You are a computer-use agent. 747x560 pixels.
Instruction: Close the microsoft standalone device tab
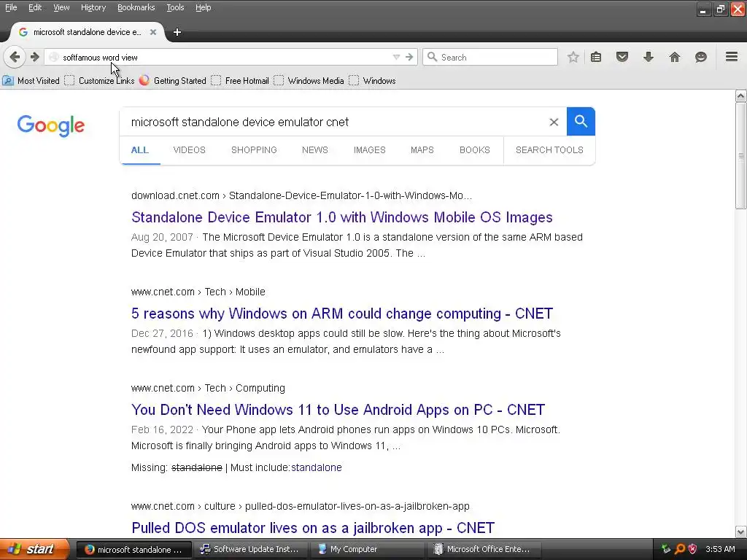(x=153, y=32)
